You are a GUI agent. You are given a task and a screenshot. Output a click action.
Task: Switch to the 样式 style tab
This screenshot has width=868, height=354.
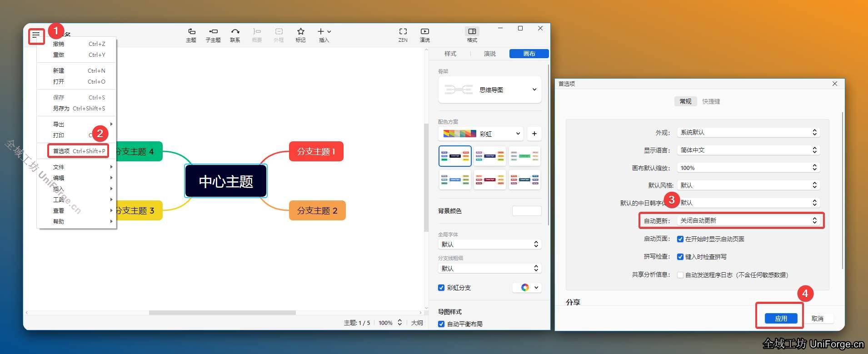click(450, 54)
